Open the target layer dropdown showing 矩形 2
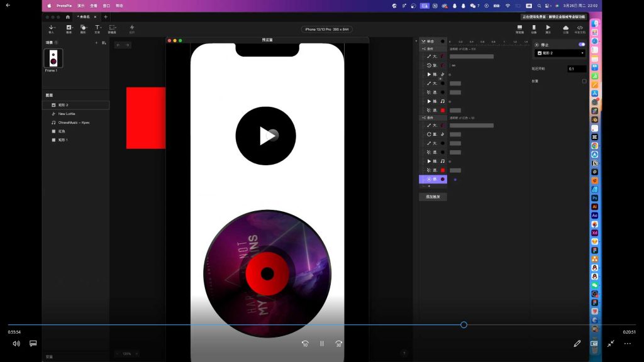 (560, 53)
